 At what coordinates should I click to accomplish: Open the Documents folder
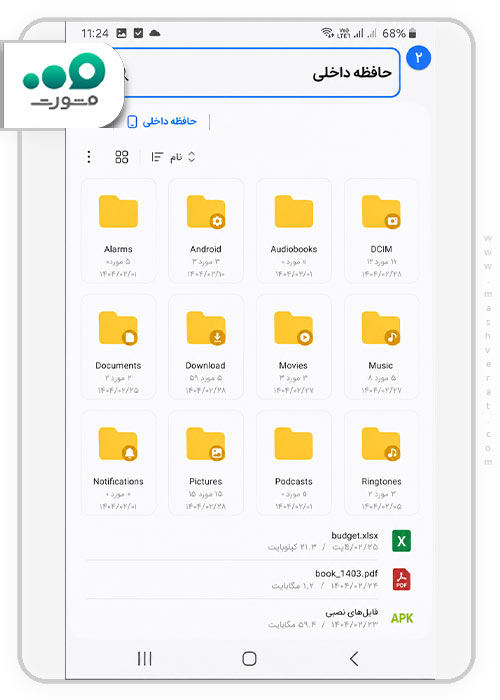118,346
